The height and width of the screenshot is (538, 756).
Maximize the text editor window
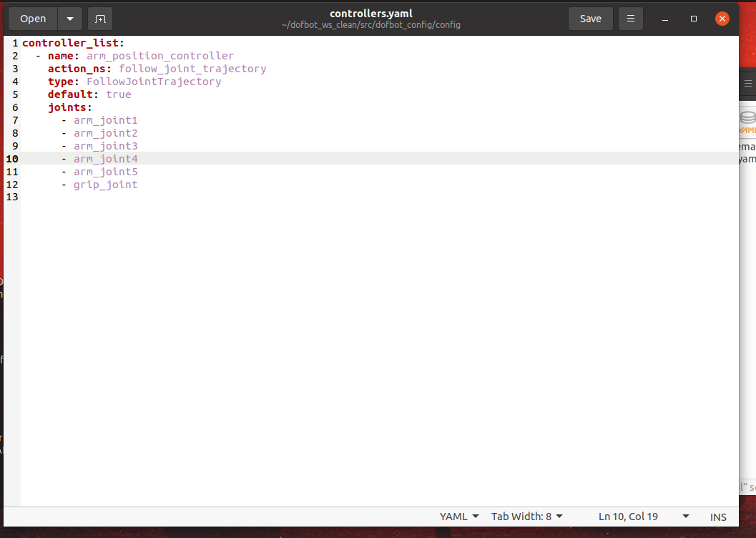693,19
